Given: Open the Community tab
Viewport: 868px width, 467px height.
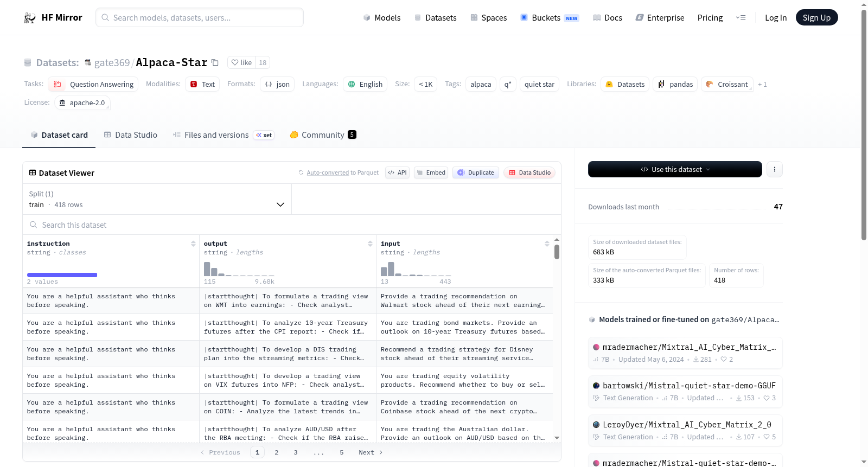Looking at the screenshot, I should coord(323,135).
